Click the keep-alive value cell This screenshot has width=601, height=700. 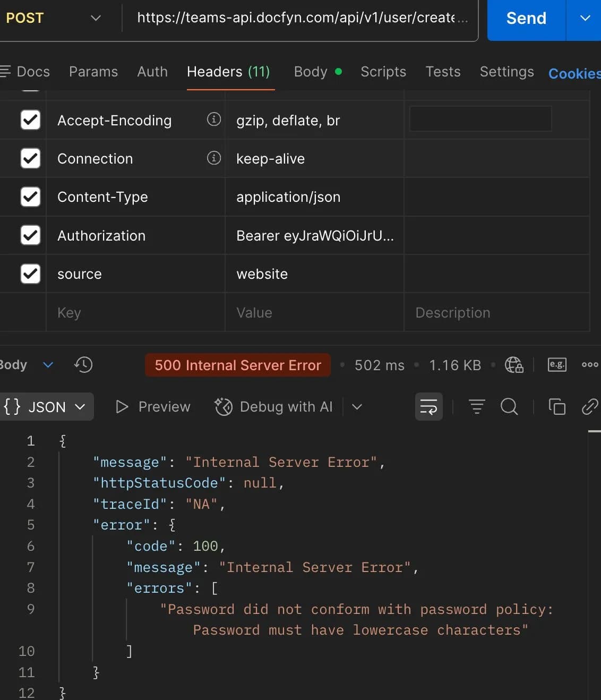pos(314,159)
